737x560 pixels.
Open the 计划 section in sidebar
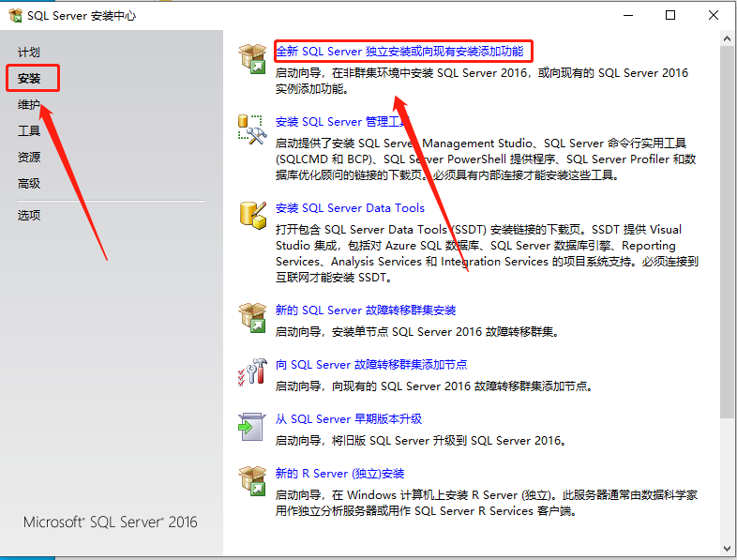click(29, 53)
